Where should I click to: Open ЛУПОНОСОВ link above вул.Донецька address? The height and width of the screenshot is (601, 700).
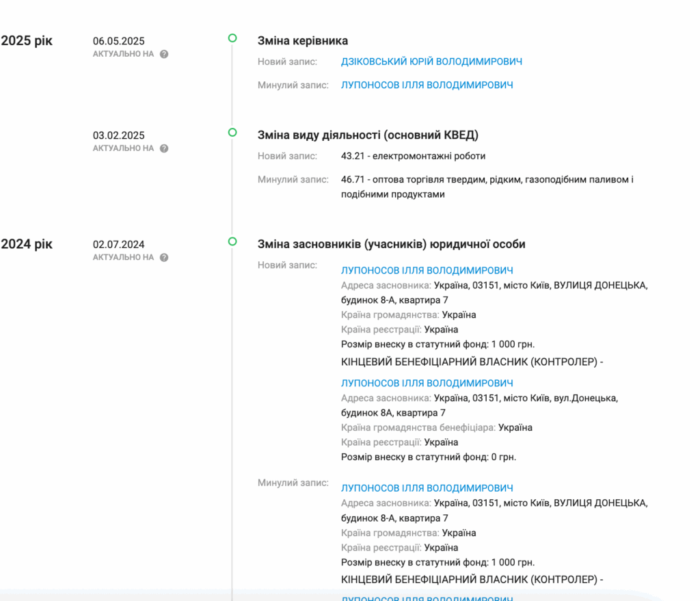(427, 383)
